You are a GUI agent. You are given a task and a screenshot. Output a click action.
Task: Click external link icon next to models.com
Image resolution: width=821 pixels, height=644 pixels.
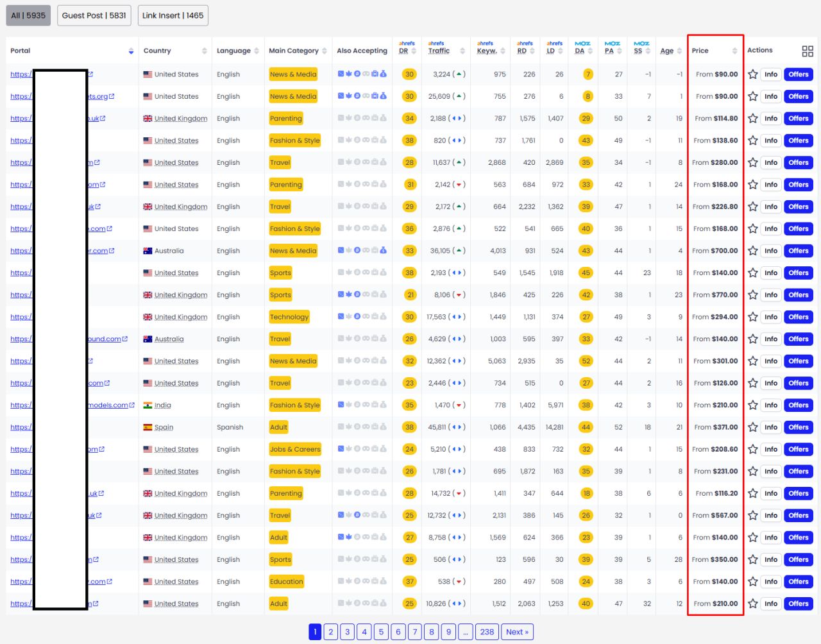click(132, 405)
